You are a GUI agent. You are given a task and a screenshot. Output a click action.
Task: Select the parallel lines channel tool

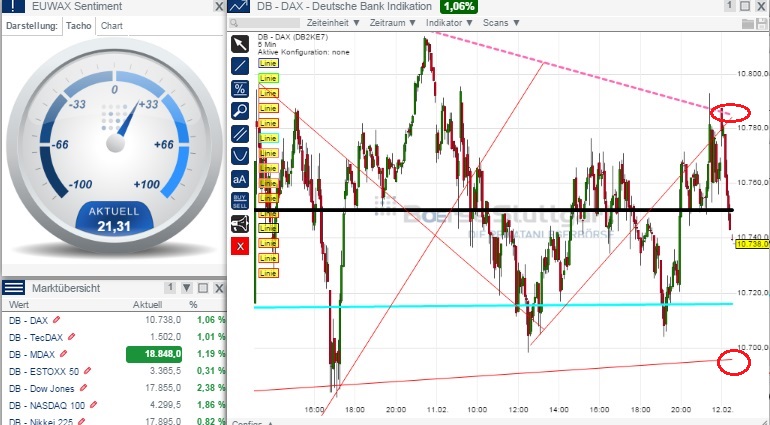click(240, 134)
